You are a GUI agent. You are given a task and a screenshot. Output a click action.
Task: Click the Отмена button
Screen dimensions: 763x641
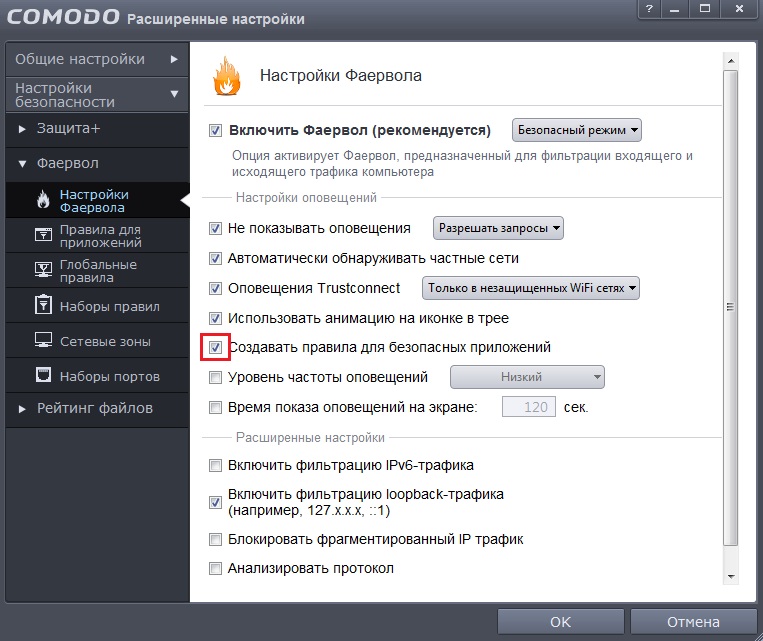pos(693,622)
